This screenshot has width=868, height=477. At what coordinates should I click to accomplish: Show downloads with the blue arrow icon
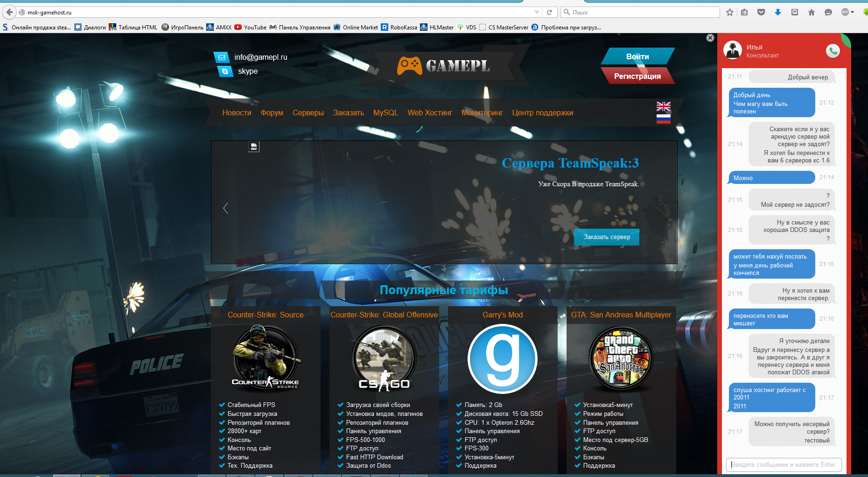778,13
